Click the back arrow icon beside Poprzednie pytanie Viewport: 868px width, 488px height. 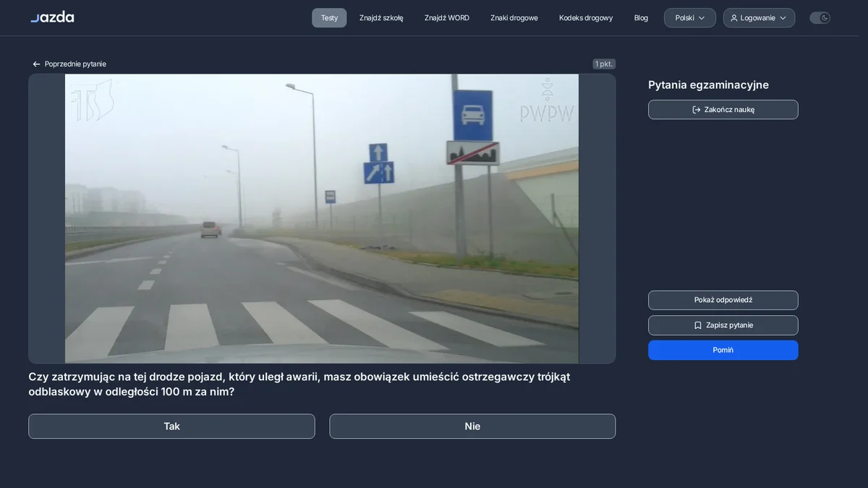click(36, 64)
